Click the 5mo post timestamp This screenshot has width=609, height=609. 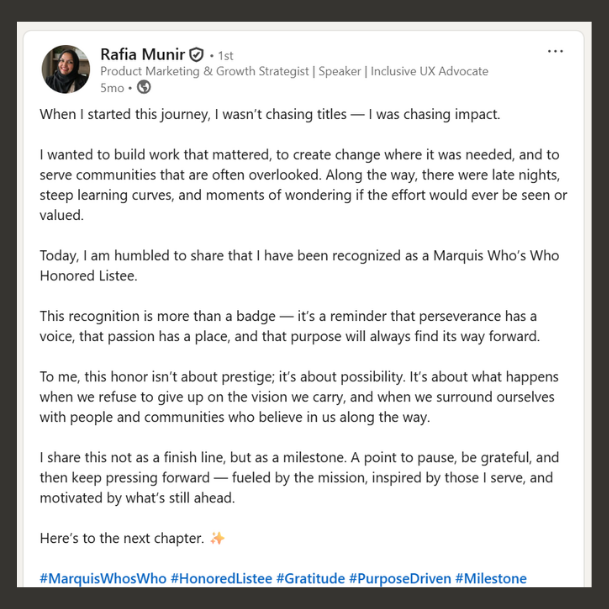tap(112, 88)
